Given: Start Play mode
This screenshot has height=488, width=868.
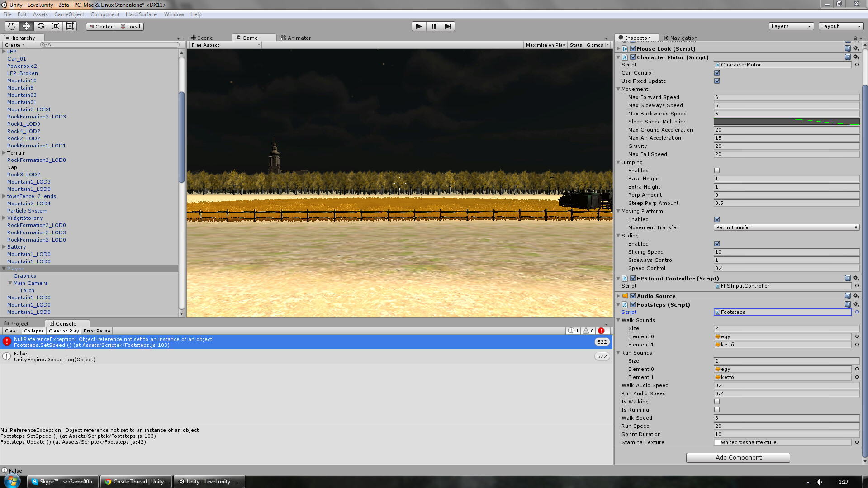Looking at the screenshot, I should [x=419, y=26].
